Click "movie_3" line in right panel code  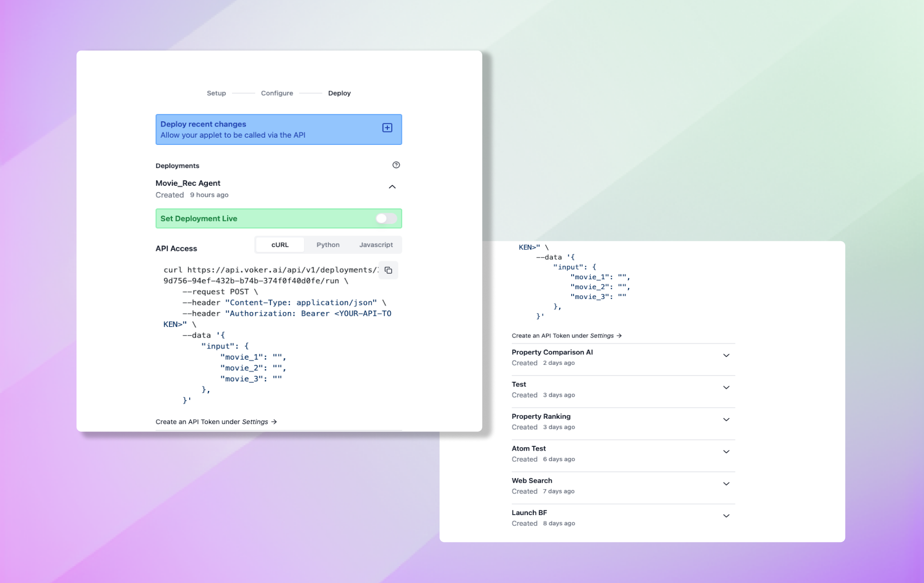pyautogui.click(x=598, y=297)
